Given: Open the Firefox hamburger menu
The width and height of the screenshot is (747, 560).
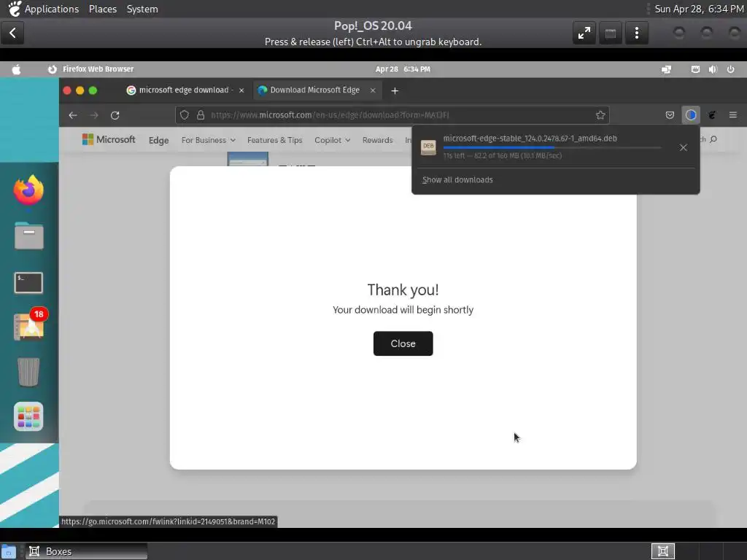Looking at the screenshot, I should [x=732, y=114].
